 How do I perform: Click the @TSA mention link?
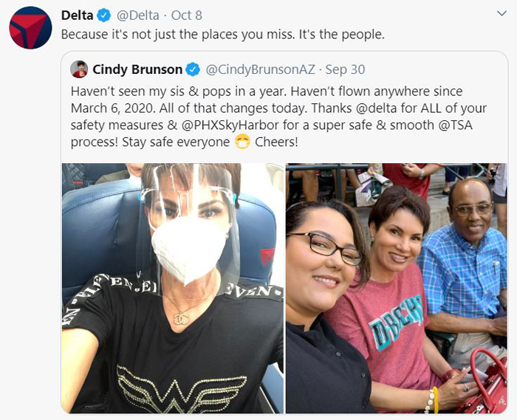pyautogui.click(x=455, y=125)
